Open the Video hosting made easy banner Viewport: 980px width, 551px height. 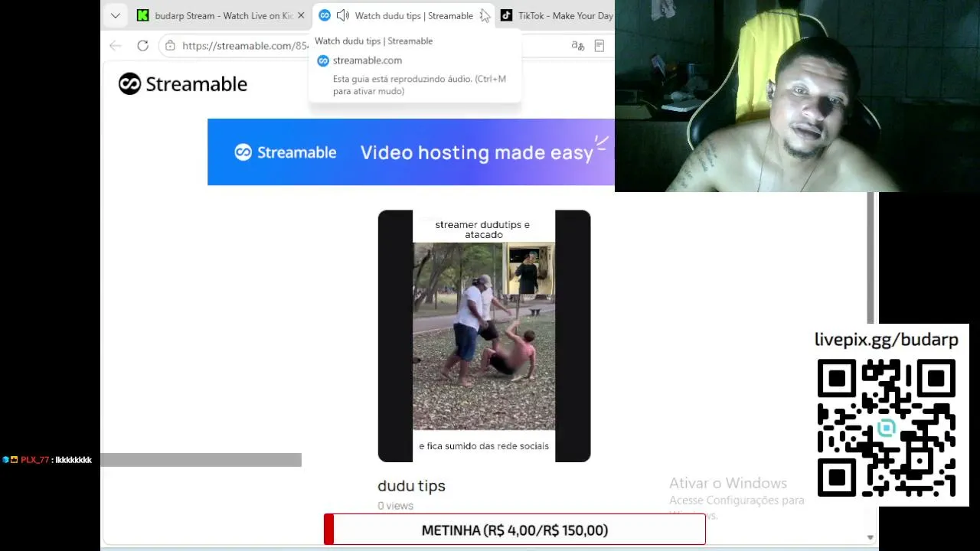[411, 152]
